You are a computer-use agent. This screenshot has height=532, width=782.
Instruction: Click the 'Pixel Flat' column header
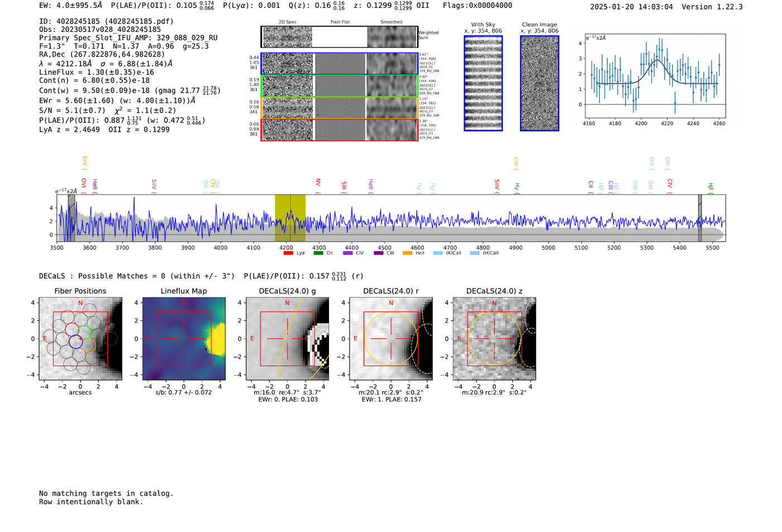tap(340, 22)
